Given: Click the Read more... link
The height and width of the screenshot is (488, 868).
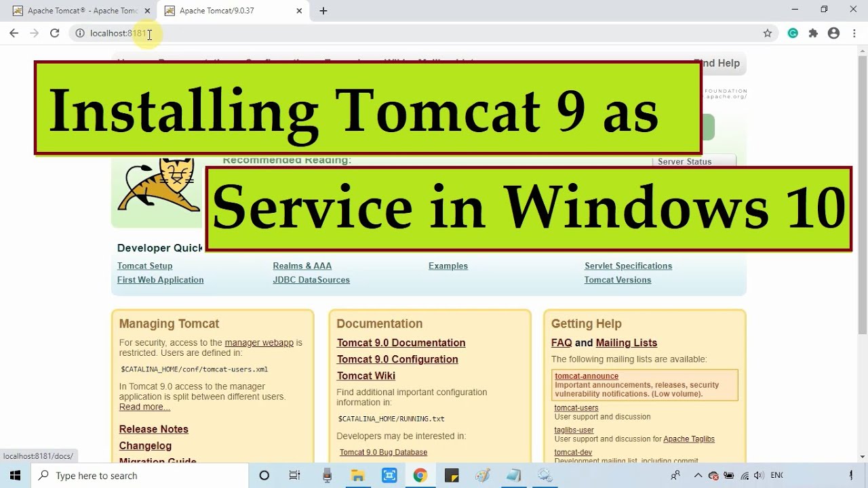Looking at the screenshot, I should click(x=144, y=407).
